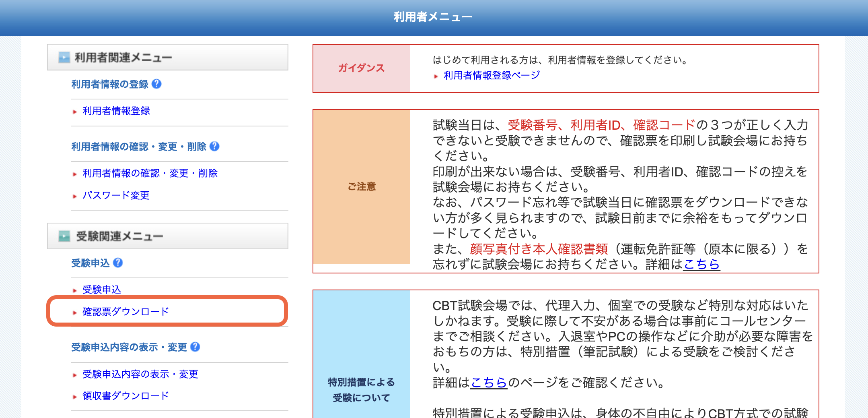Viewport: 868px width, 418px height.
Task: Click the ガイダンス label cell
Action: (362, 68)
